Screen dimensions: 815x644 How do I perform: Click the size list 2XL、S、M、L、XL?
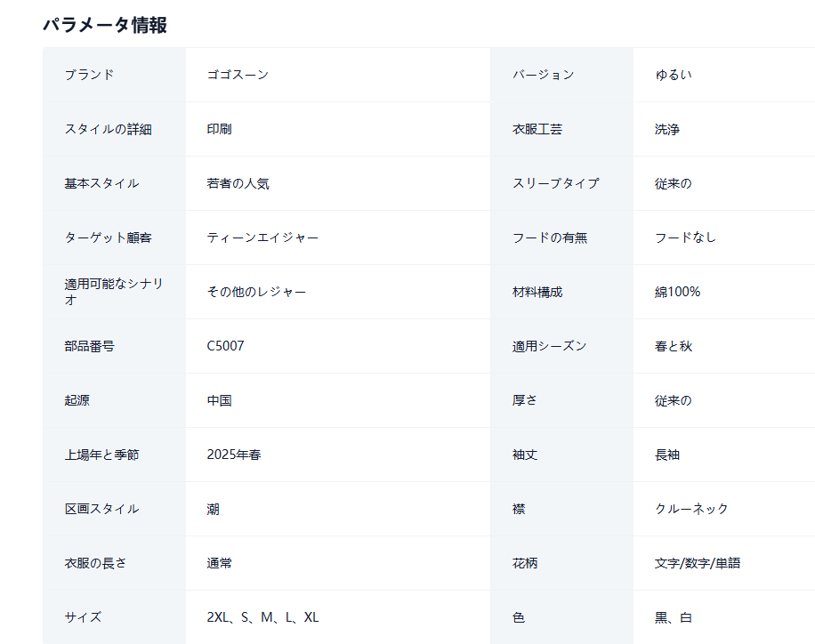[262, 617]
